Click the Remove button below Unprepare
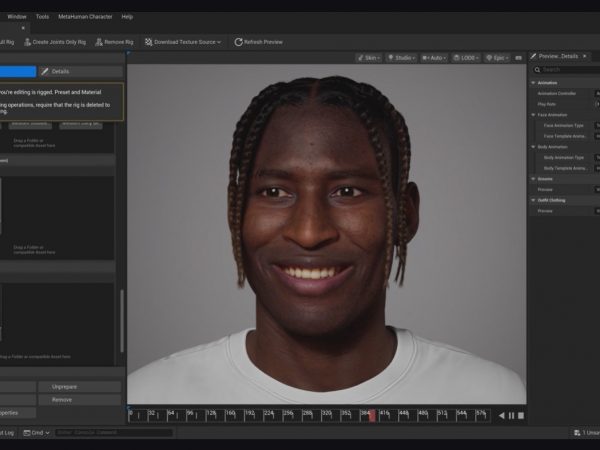The width and height of the screenshot is (600, 450). click(x=80, y=400)
